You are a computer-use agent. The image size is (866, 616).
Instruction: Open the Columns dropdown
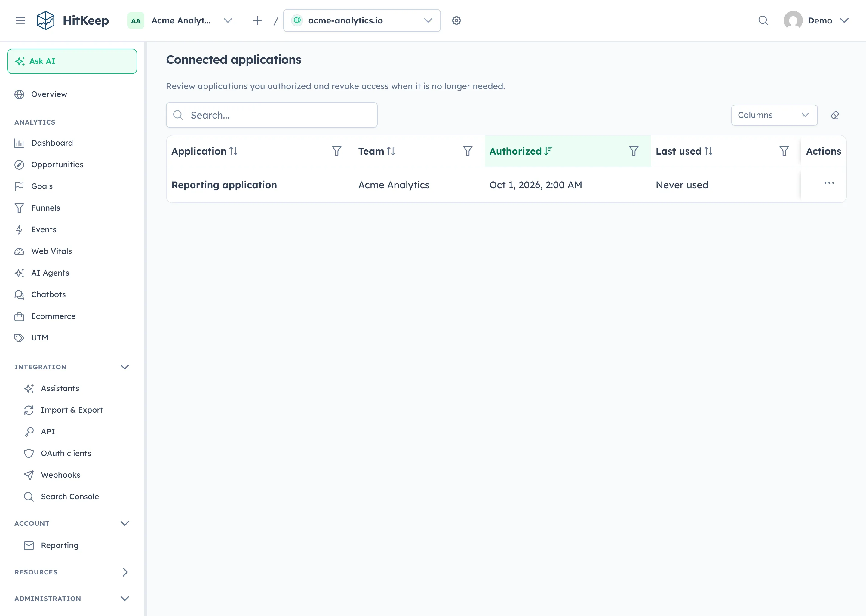(774, 115)
